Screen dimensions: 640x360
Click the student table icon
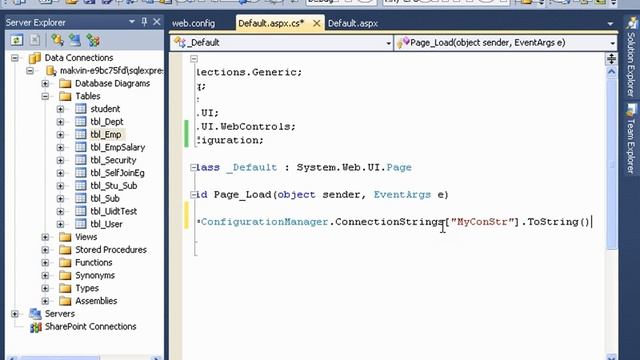click(81, 109)
